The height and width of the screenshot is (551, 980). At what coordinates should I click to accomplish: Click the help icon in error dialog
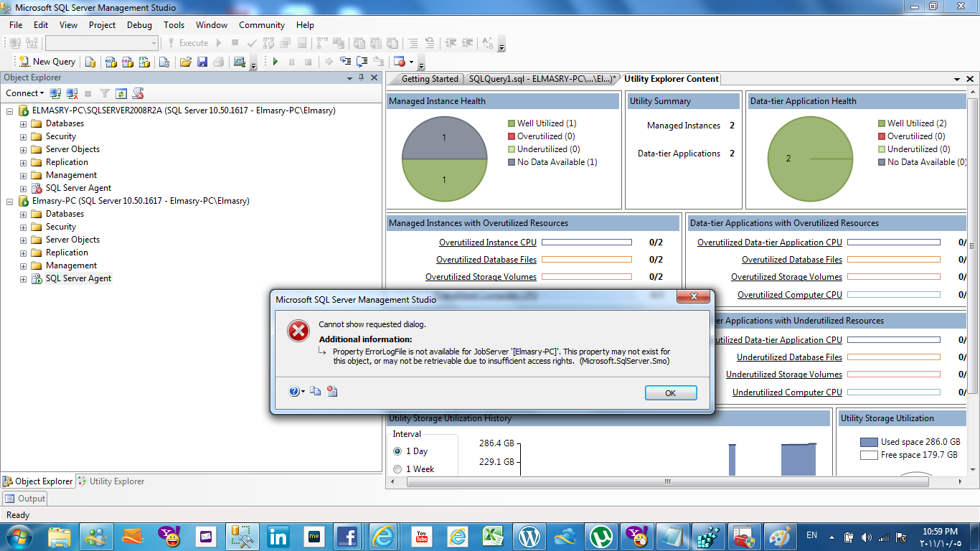pyautogui.click(x=294, y=391)
